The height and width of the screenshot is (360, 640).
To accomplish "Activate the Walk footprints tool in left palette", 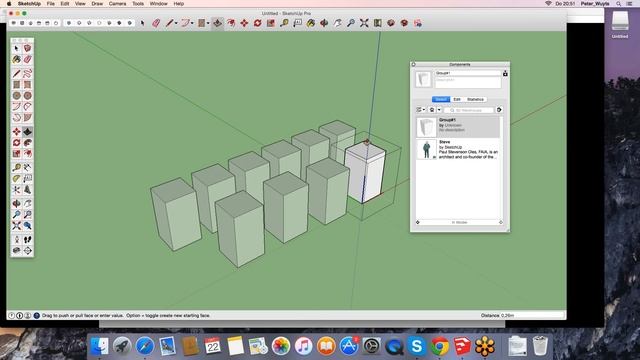I will (x=27, y=239).
